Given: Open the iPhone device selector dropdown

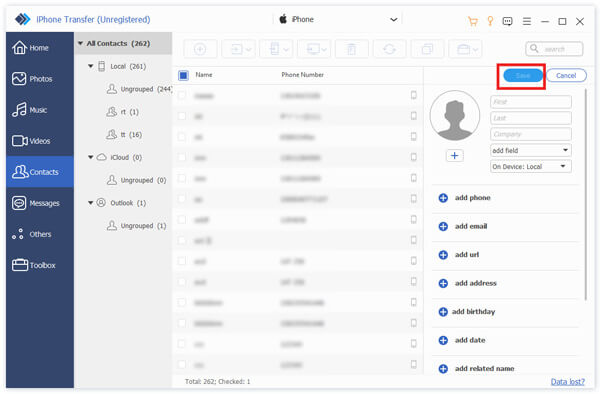Looking at the screenshot, I should (x=338, y=20).
